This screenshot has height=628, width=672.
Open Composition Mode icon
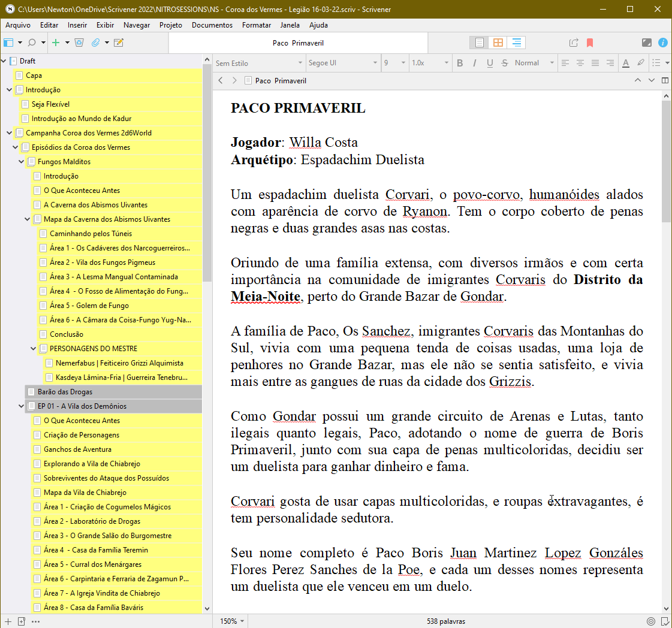pyautogui.click(x=647, y=43)
